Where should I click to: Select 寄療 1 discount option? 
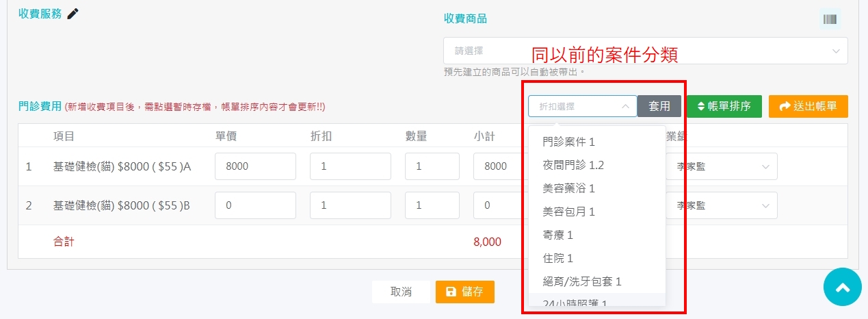557,235
